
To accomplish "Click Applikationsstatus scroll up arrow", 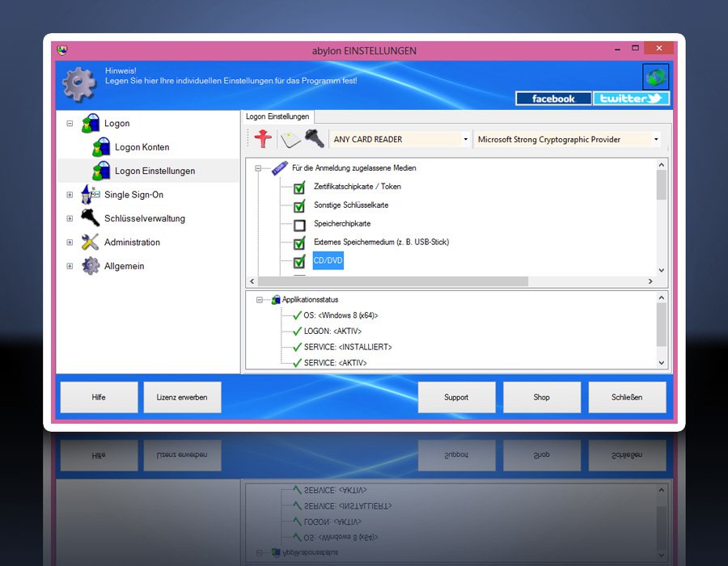I will pos(661,298).
